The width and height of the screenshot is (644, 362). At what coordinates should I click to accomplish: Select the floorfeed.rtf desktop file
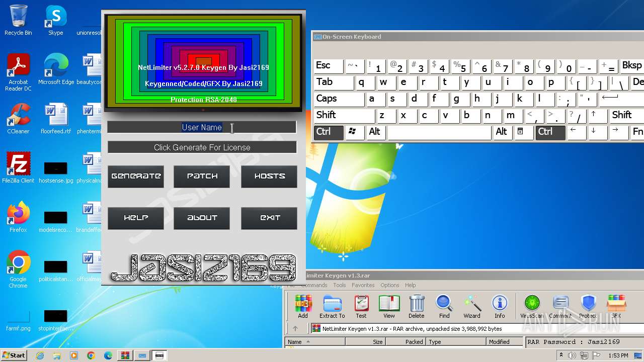56,119
